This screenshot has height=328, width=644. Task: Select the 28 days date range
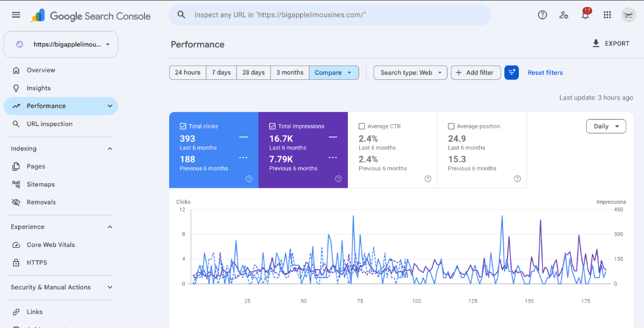(x=253, y=73)
